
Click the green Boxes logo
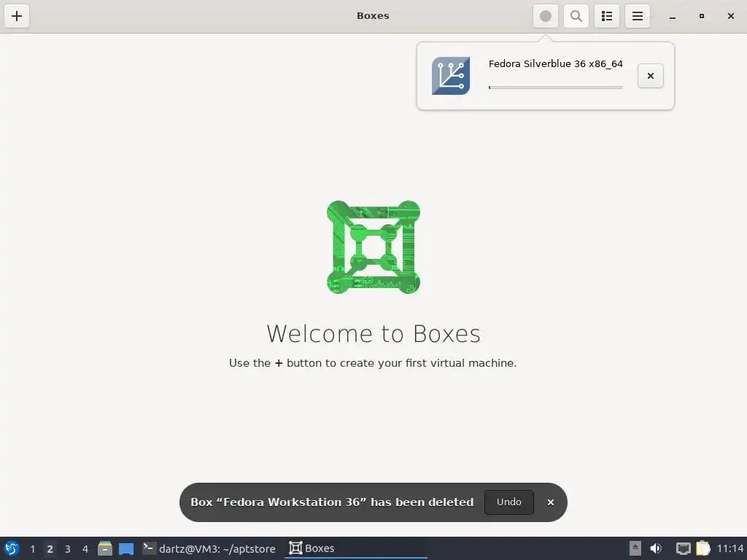[373, 247]
